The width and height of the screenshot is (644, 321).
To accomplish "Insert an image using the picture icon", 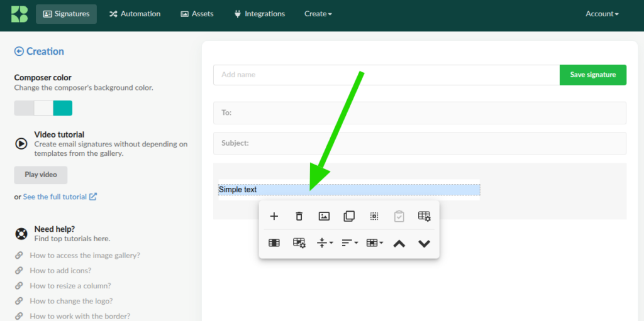I will click(324, 216).
